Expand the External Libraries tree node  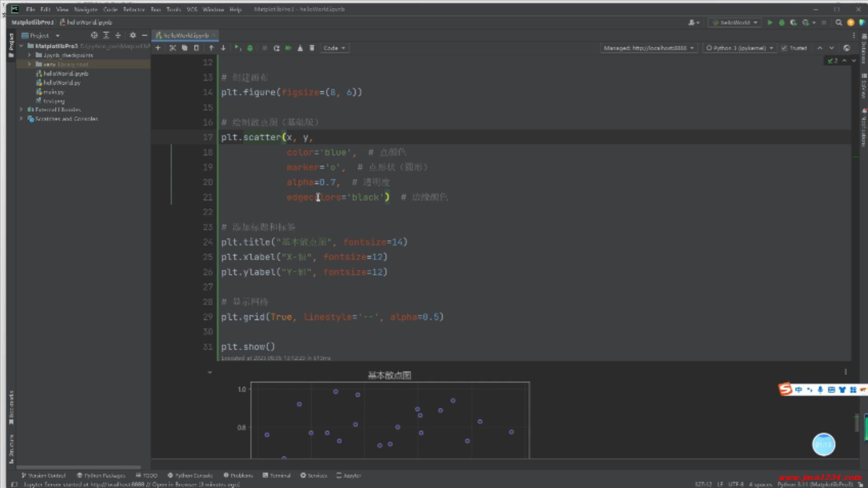(21, 109)
